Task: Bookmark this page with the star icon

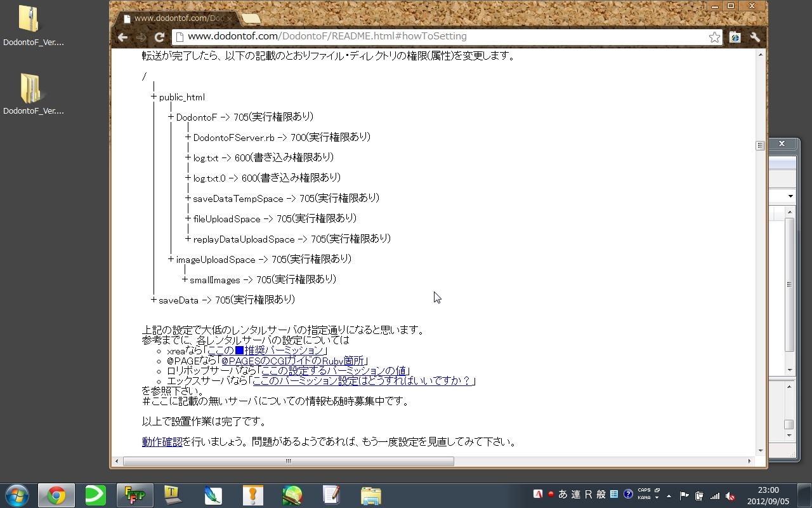Action: (714, 37)
